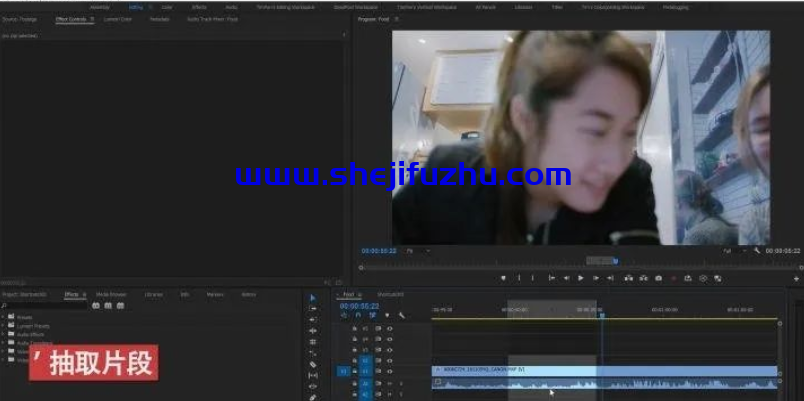The height and width of the screenshot is (401, 804).
Task: Click the Program monitor playhead marker
Action: click(615, 262)
